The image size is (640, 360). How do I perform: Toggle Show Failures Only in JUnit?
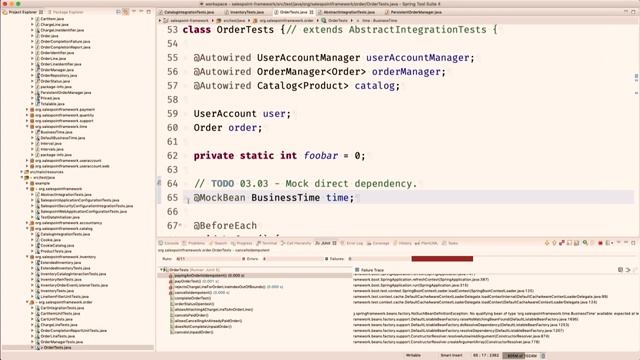[x=562, y=243]
